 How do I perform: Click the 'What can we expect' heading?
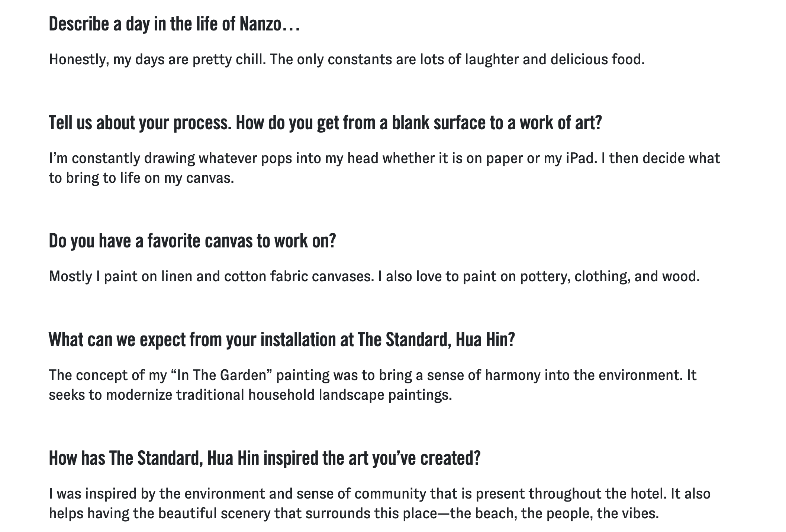coord(281,340)
